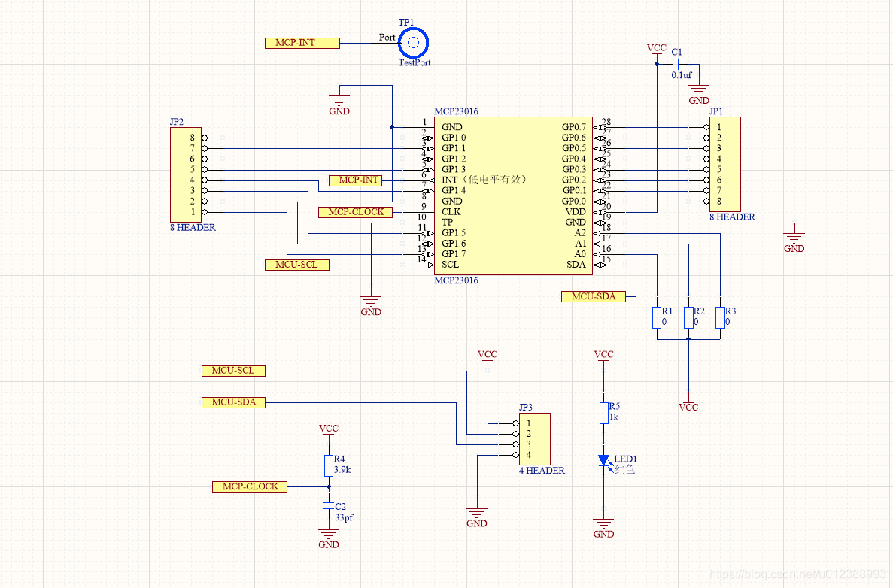
Task: Select the TP1 test point symbol
Action: [x=414, y=42]
